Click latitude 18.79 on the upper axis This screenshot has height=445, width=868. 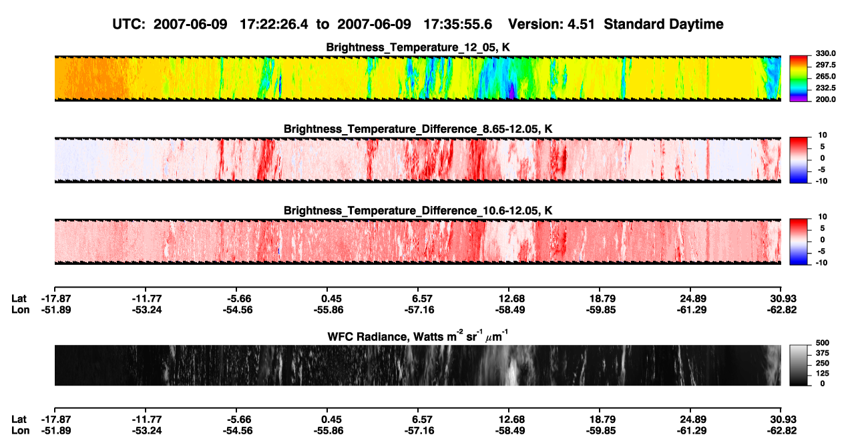click(x=602, y=298)
